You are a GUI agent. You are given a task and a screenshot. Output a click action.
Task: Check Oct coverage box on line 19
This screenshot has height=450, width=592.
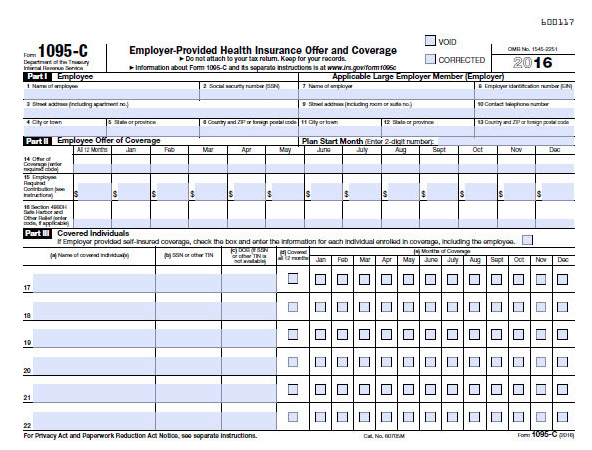tap(518, 334)
